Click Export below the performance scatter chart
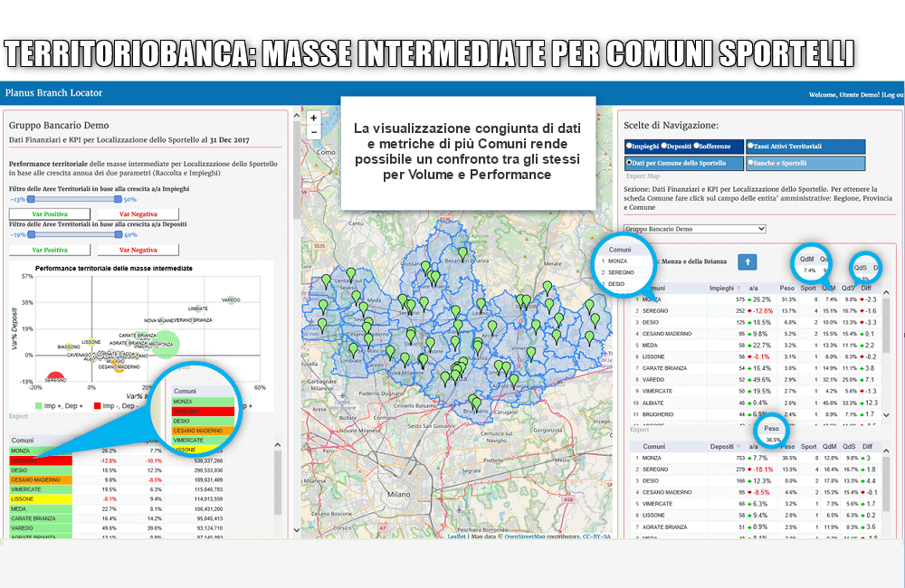905x588 pixels. click(18, 416)
